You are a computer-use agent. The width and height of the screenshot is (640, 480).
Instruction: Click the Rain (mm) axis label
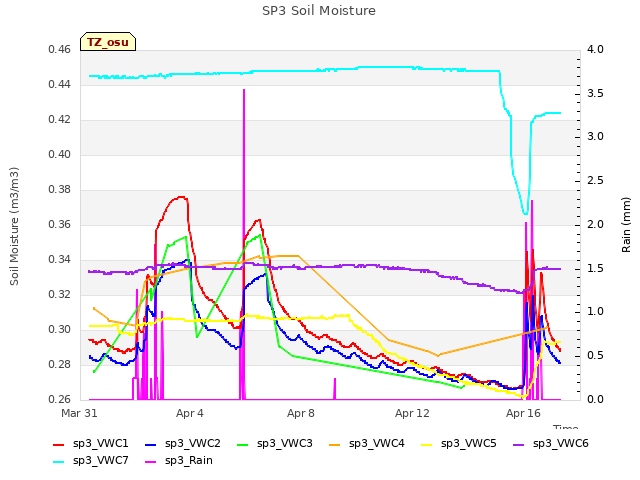[x=626, y=225]
